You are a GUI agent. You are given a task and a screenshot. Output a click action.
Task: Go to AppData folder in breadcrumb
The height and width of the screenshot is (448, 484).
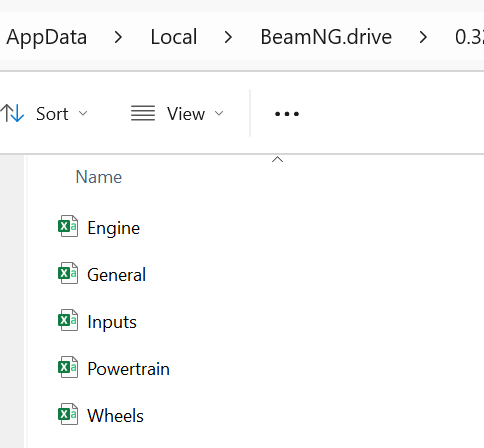(x=47, y=37)
